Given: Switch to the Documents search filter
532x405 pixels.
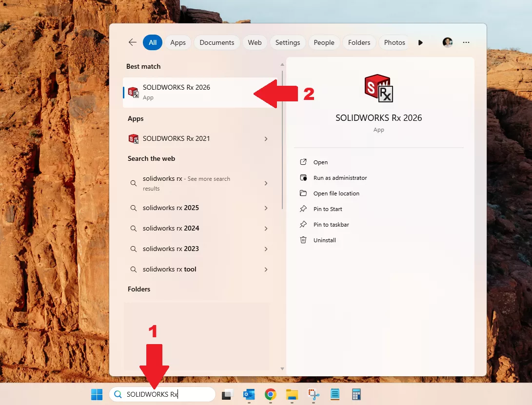Looking at the screenshot, I should click(x=217, y=42).
